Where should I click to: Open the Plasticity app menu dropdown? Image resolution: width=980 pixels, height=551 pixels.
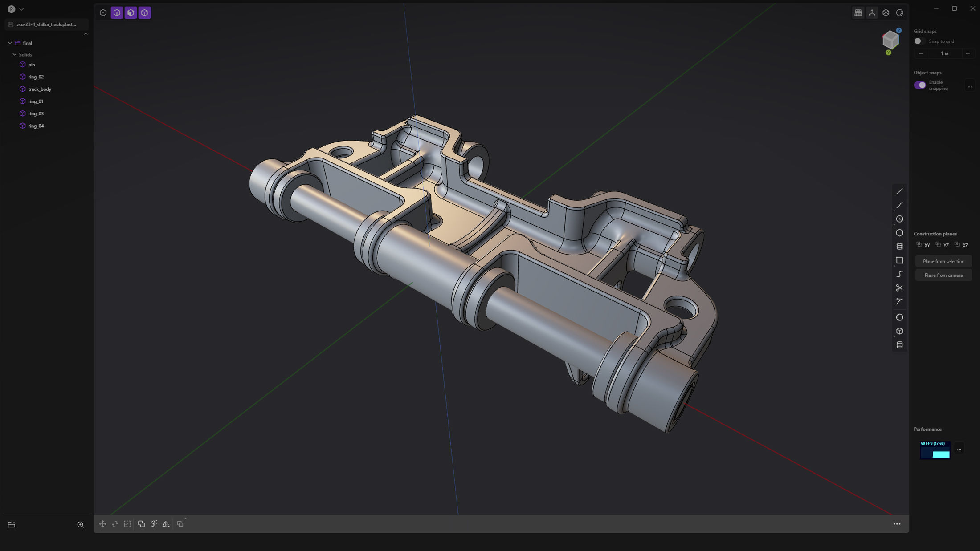click(16, 9)
